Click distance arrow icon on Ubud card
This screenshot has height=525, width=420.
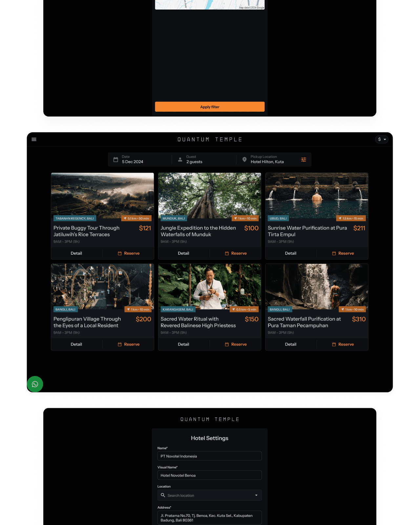[x=340, y=218]
